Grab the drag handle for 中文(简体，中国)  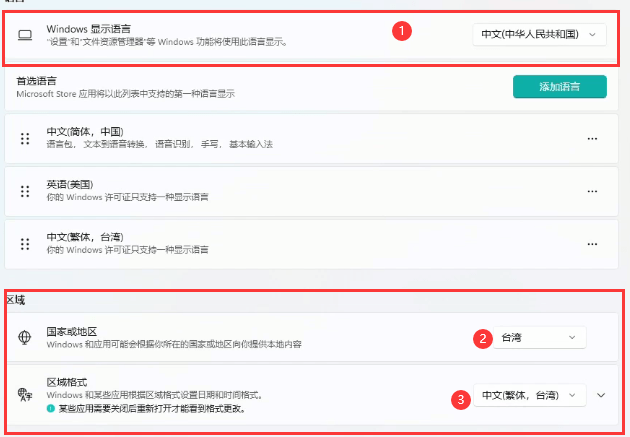click(x=25, y=139)
